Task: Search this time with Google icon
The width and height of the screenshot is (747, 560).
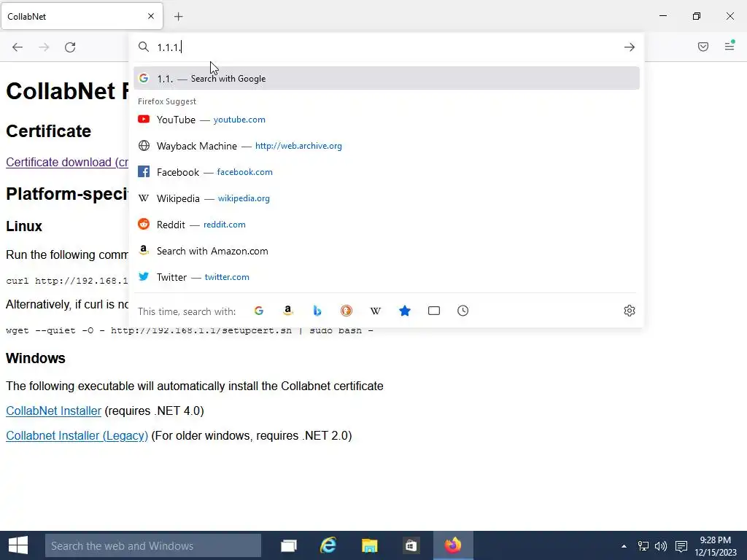Action: (x=259, y=311)
